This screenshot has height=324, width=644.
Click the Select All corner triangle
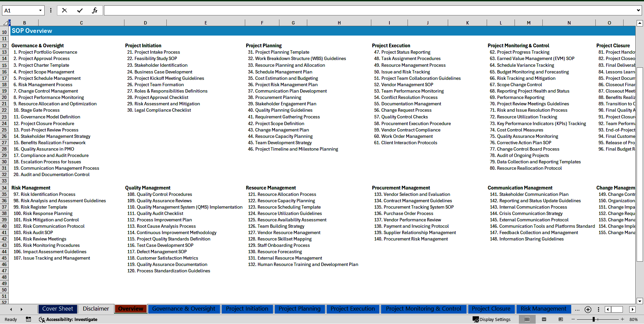point(5,23)
